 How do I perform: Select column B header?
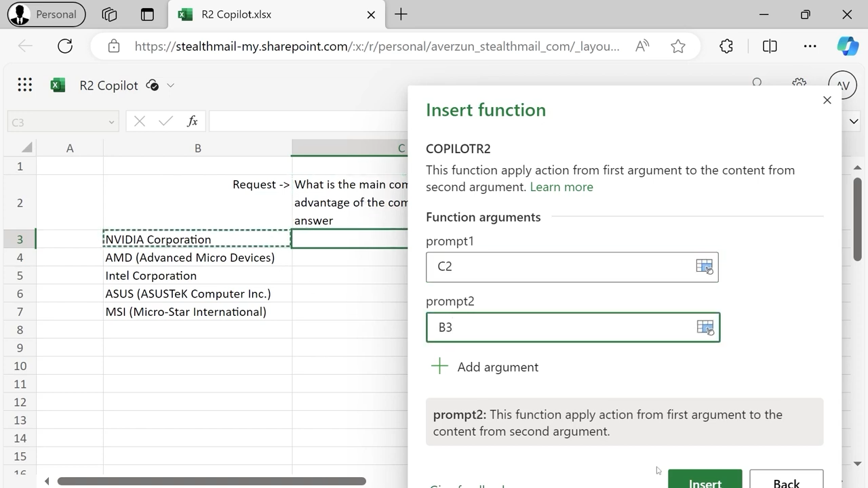pos(197,148)
